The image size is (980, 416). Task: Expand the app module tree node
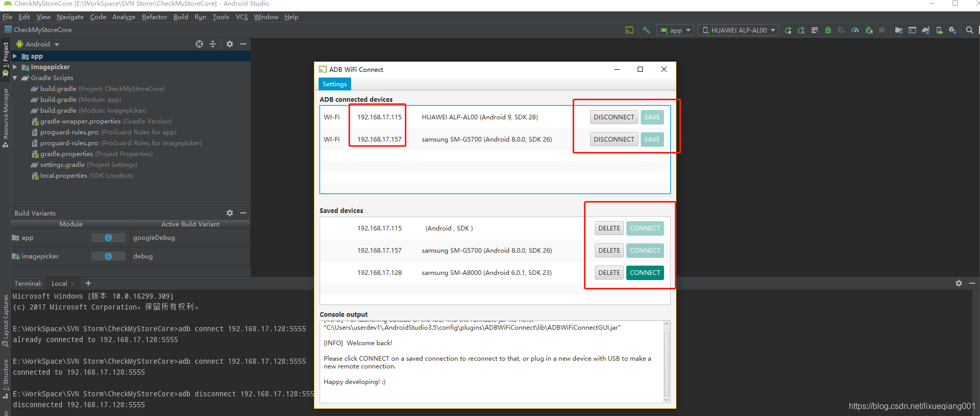click(x=15, y=56)
